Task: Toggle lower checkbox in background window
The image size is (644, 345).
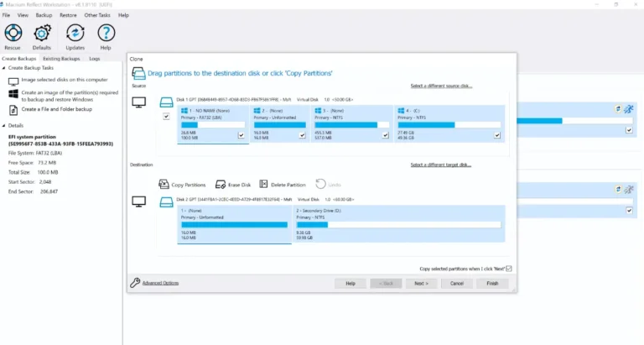Action: click(x=629, y=210)
